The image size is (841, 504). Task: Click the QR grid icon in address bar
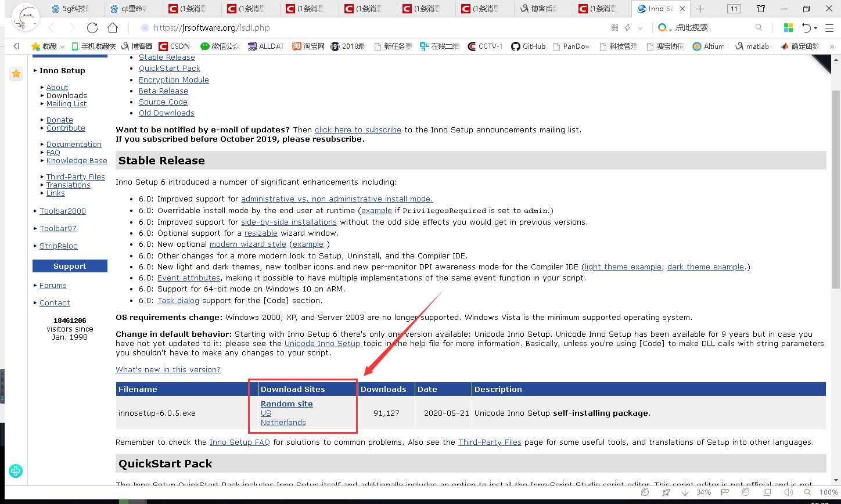(x=614, y=28)
